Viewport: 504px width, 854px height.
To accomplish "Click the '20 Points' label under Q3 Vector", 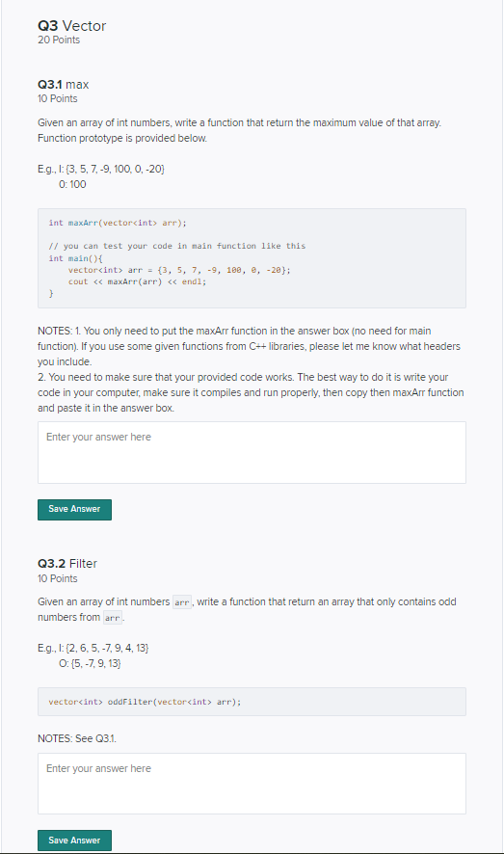I will pyautogui.click(x=59, y=40).
